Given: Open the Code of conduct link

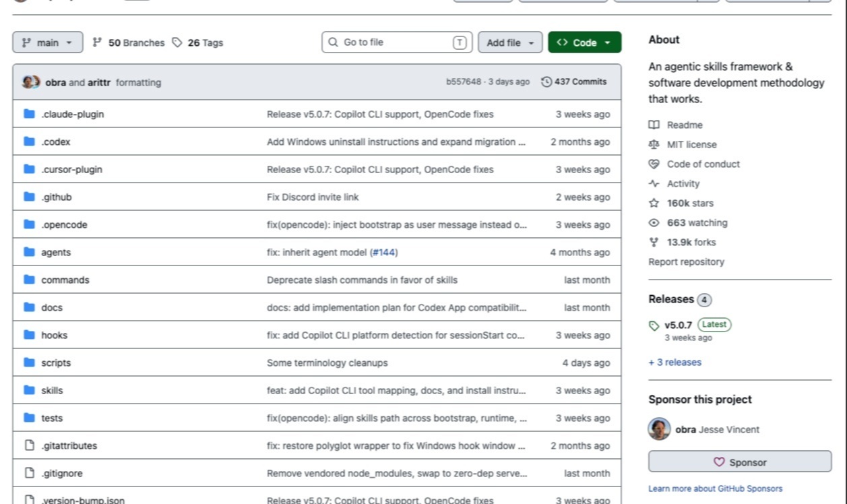Looking at the screenshot, I should pos(703,164).
